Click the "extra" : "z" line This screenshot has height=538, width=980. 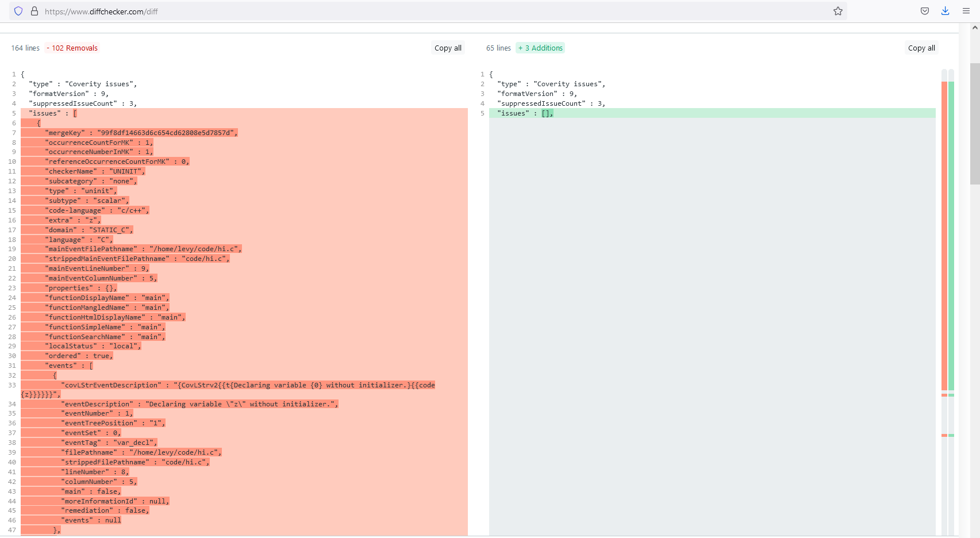[72, 220]
